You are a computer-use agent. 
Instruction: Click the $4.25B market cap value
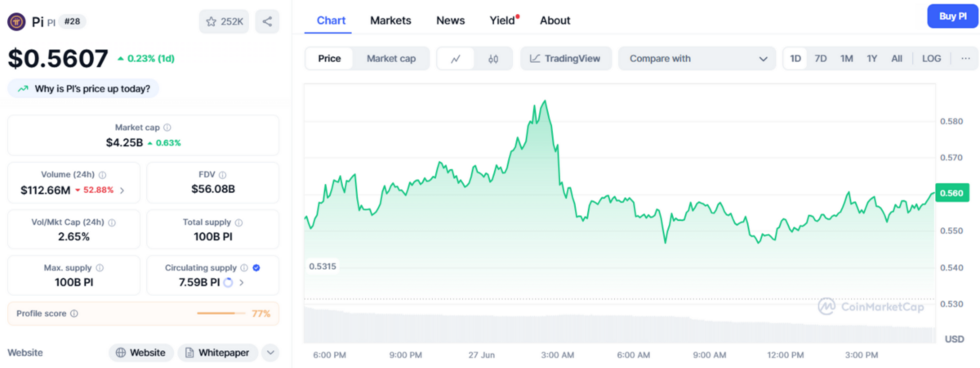point(124,142)
